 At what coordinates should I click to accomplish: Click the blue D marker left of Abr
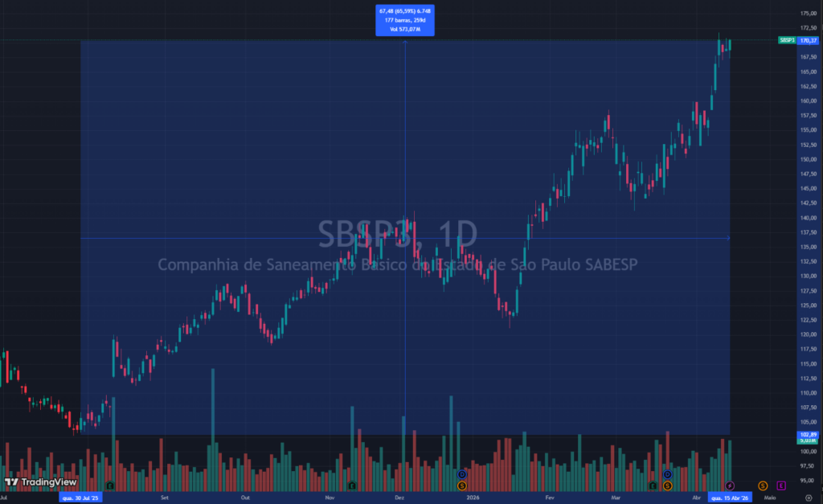pyautogui.click(x=666, y=474)
